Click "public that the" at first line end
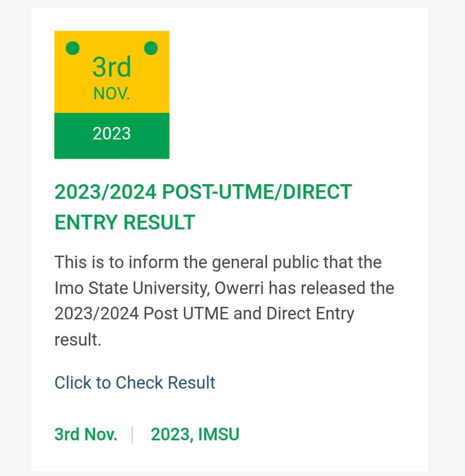 coord(327,262)
